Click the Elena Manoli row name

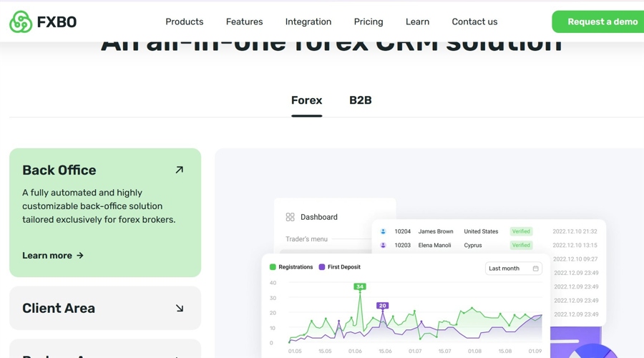click(434, 246)
